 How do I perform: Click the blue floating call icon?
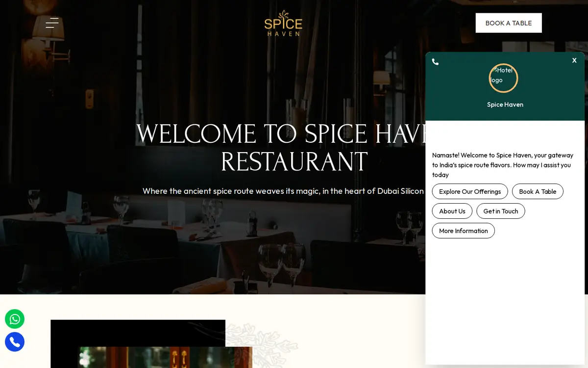15,342
